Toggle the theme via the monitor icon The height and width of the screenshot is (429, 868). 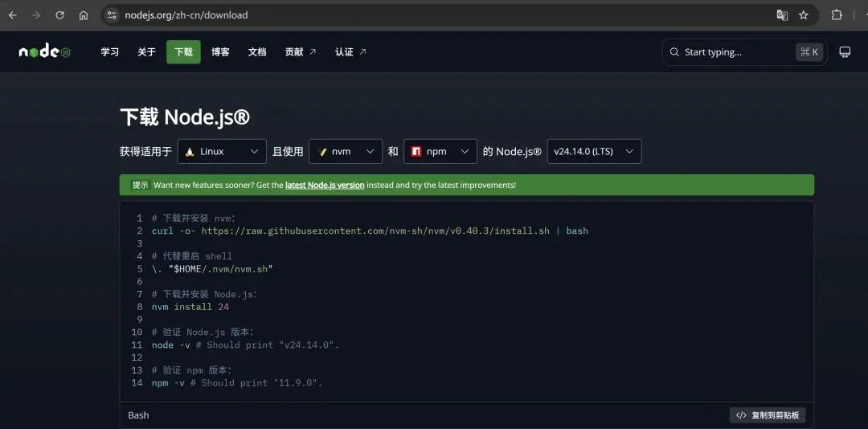coord(845,52)
